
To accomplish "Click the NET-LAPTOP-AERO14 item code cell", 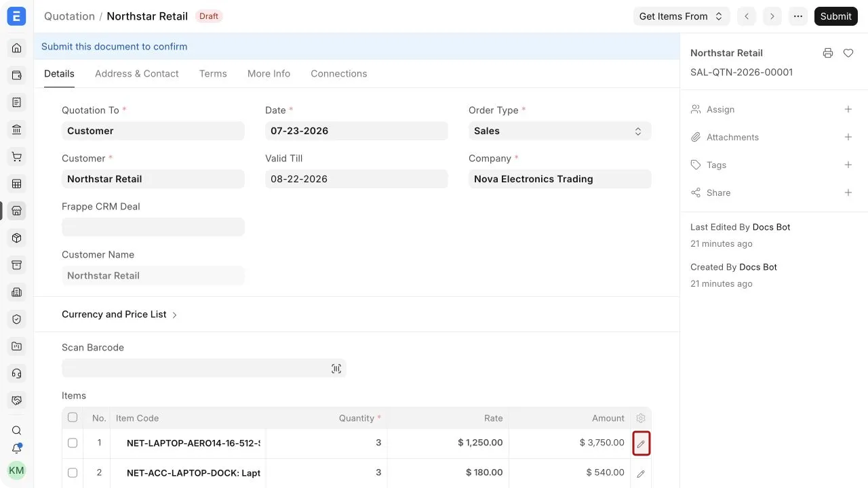I will pyautogui.click(x=188, y=443).
